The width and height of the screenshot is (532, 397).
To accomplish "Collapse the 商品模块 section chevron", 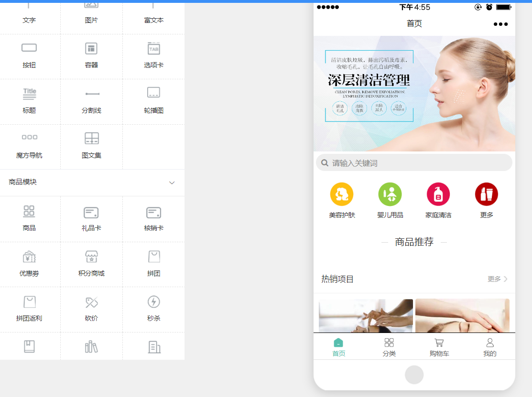I will 172,183.
